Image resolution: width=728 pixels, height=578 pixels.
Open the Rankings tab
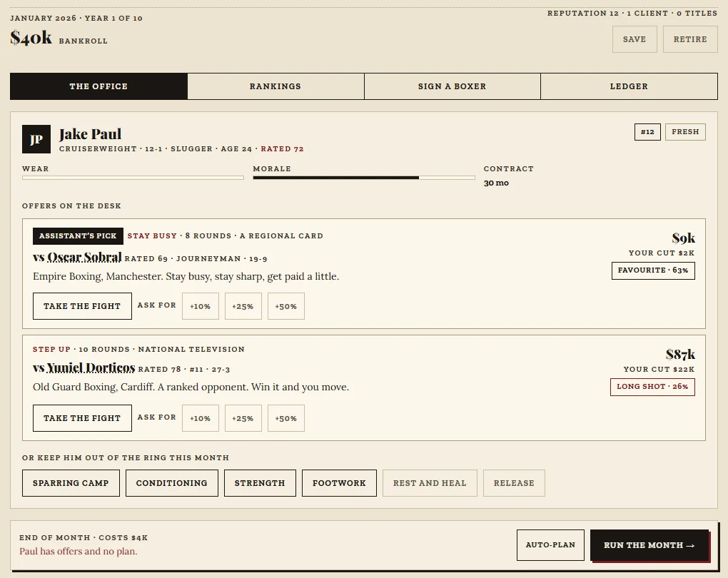(275, 86)
